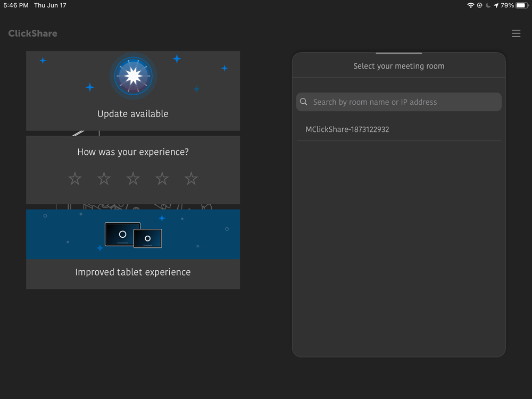Click the "How was your experience?" text
Viewport: 532px width, 399px height.
[x=133, y=152]
